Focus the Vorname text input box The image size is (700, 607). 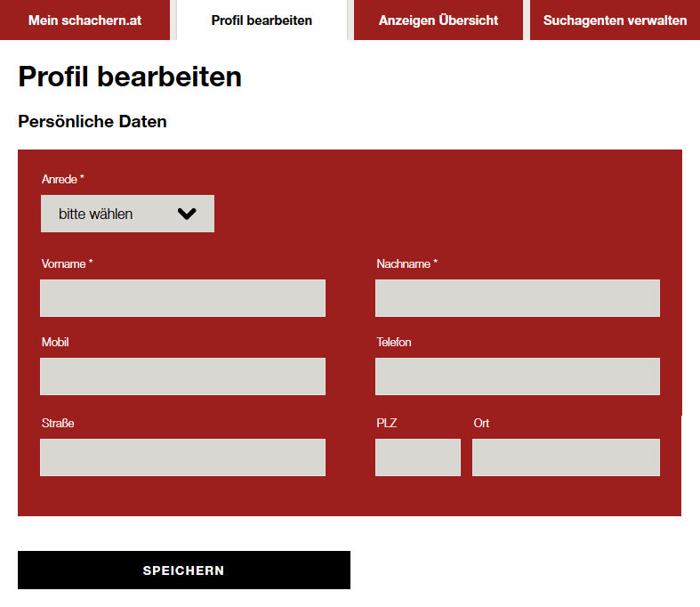pyautogui.click(x=182, y=298)
